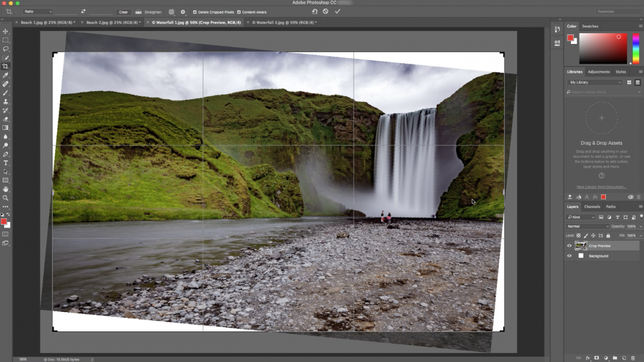This screenshot has height=362, width=644.
Task: Cancel the crop operation icon
Action: (x=326, y=11)
